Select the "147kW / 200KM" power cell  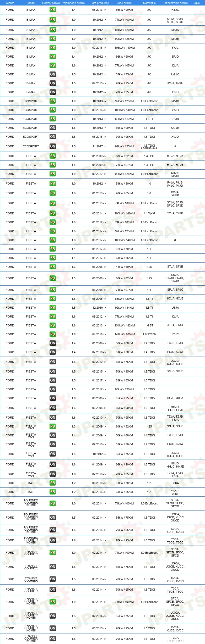(125, 334)
